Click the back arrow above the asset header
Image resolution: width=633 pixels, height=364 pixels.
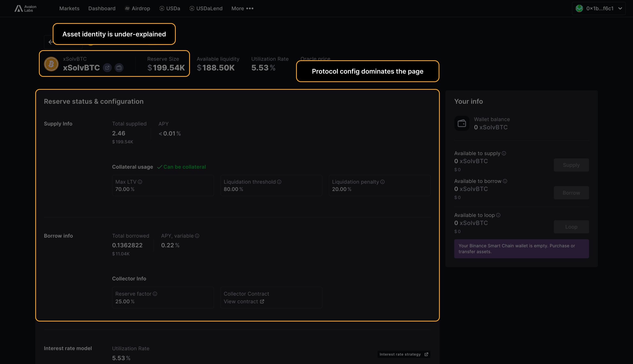pyautogui.click(x=51, y=42)
